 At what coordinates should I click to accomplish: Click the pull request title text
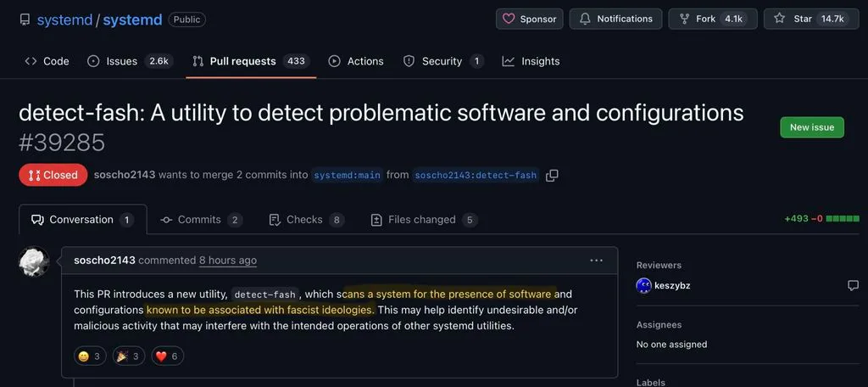point(381,113)
